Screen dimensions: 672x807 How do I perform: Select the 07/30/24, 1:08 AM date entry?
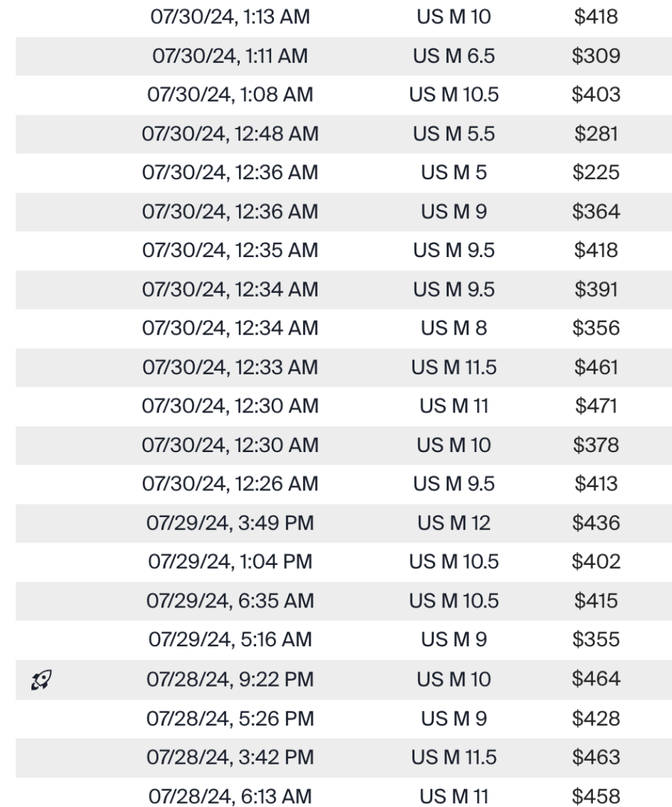(230, 95)
